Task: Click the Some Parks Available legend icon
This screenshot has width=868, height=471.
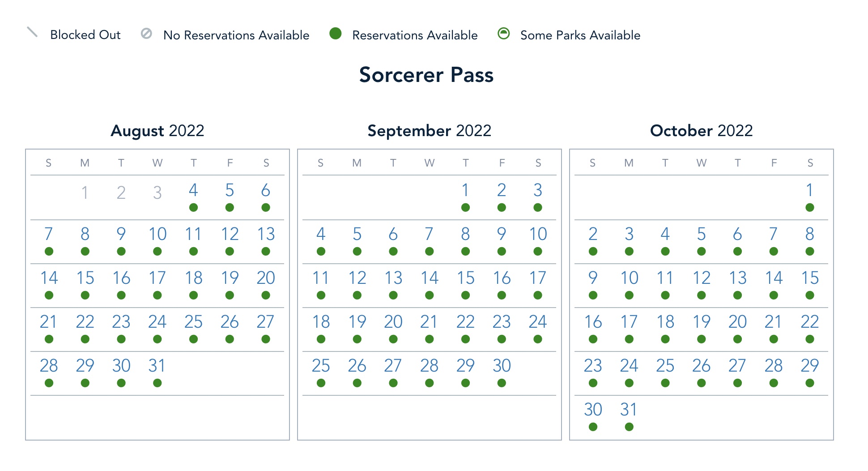Action: tap(504, 34)
